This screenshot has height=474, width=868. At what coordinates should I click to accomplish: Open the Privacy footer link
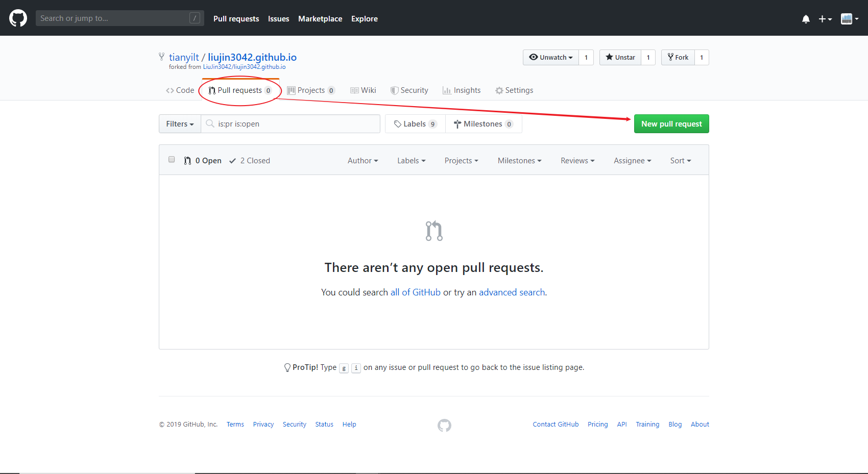click(263, 425)
